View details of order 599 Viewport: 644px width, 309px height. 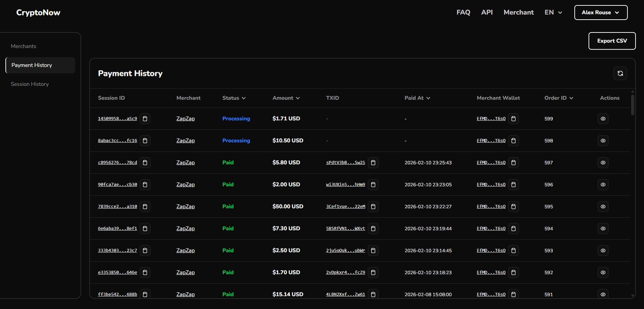pyautogui.click(x=603, y=119)
